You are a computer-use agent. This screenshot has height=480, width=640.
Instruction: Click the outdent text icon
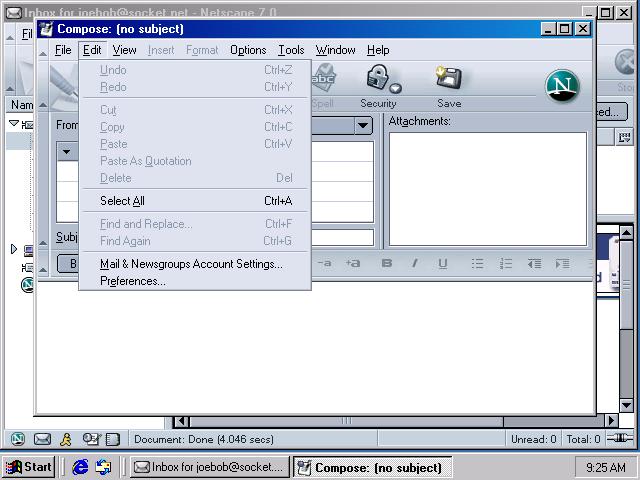[534, 264]
